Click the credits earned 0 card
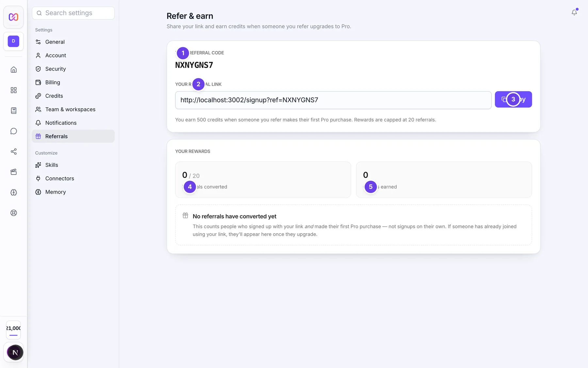 [x=444, y=180]
